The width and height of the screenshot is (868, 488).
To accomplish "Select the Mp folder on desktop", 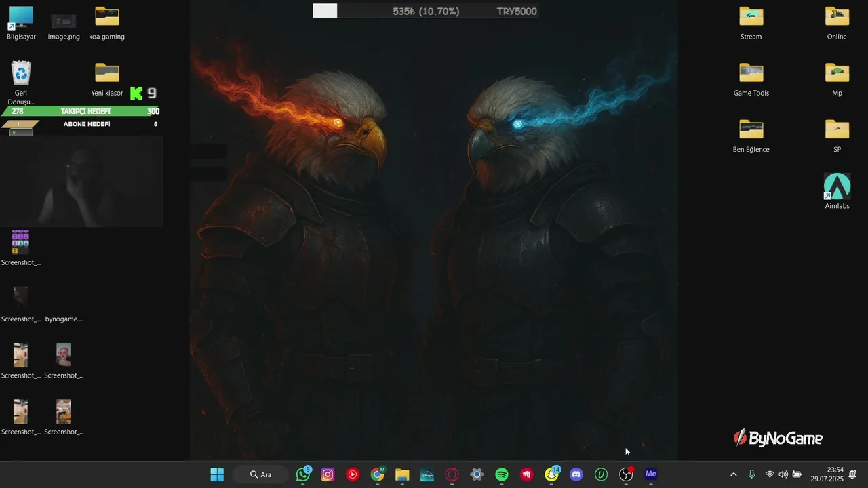I will 837,79.
